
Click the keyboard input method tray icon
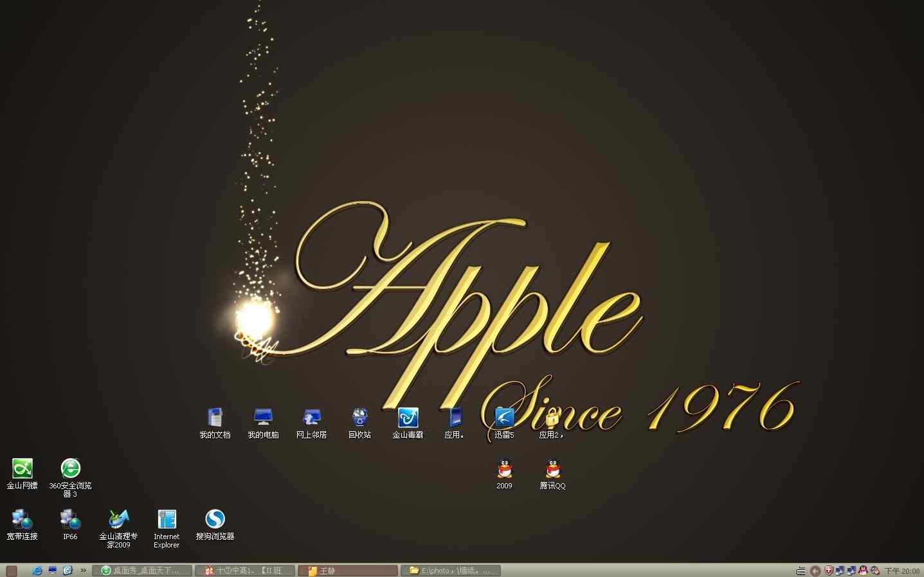pos(801,571)
